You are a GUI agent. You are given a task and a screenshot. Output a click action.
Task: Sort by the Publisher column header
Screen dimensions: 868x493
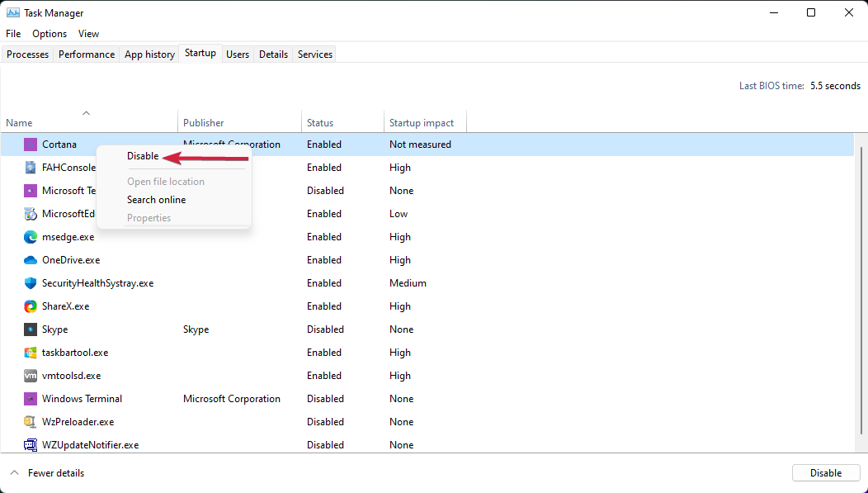point(240,122)
